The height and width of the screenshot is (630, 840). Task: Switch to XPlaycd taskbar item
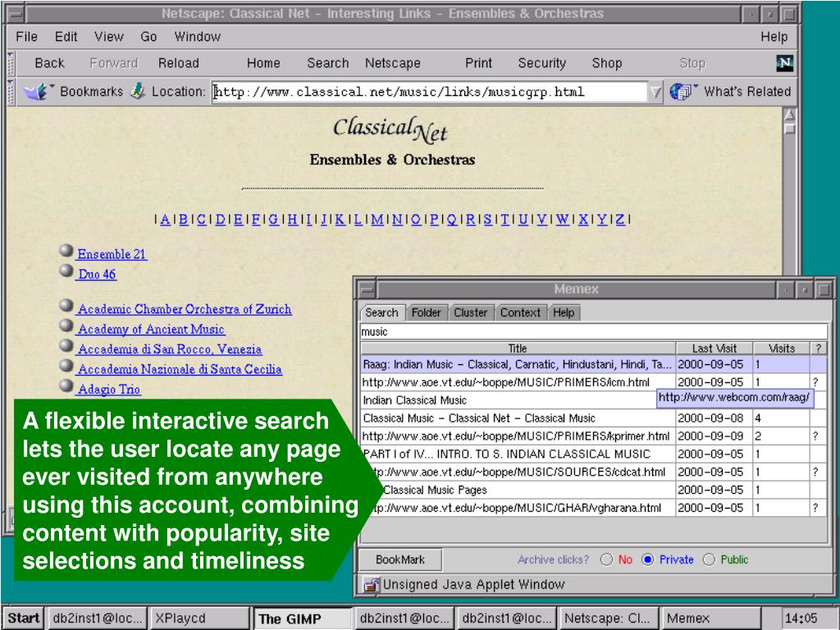[x=200, y=619]
